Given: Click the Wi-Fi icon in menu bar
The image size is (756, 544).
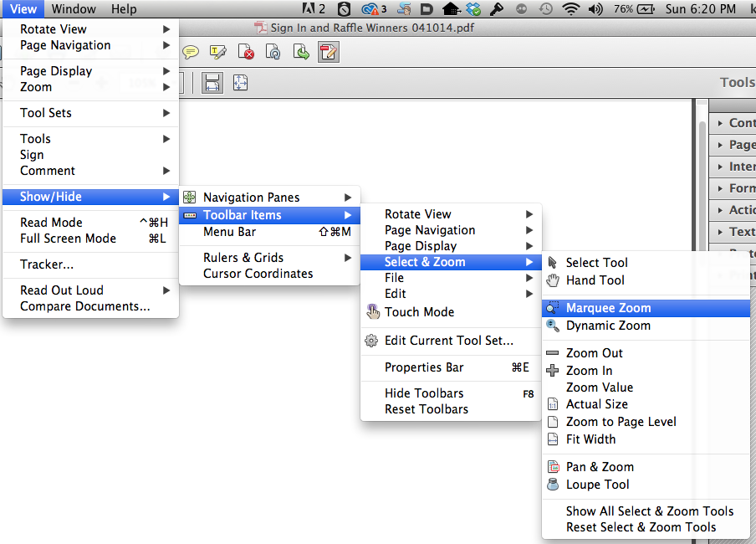Looking at the screenshot, I should tap(571, 8).
